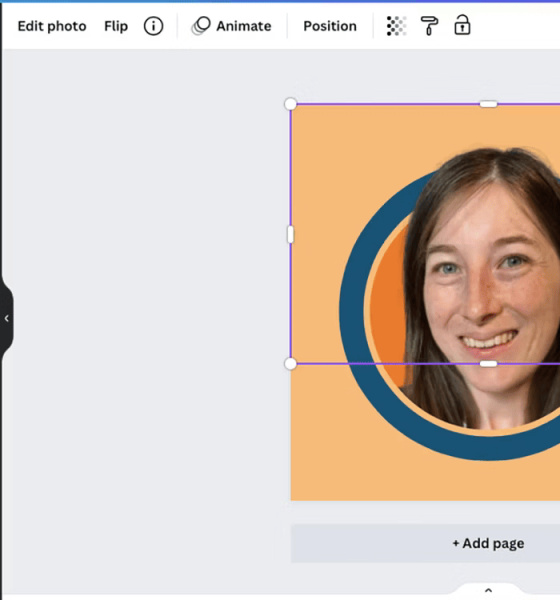Image resolution: width=560 pixels, height=600 pixels.
Task: Click the Flip option
Action: click(x=116, y=26)
